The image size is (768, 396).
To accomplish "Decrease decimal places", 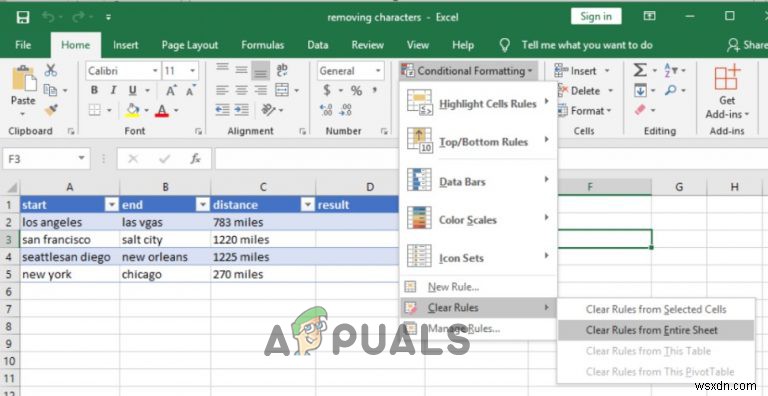I will (x=345, y=110).
